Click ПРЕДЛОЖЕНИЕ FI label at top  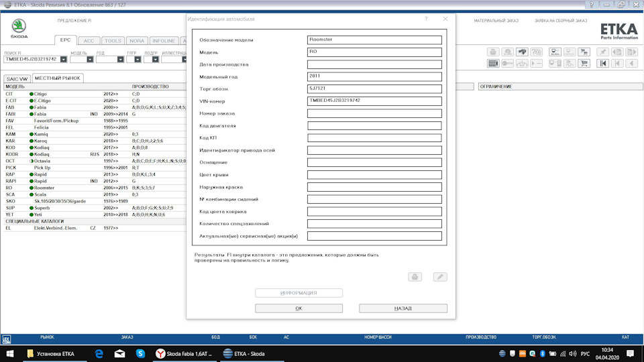(x=74, y=21)
